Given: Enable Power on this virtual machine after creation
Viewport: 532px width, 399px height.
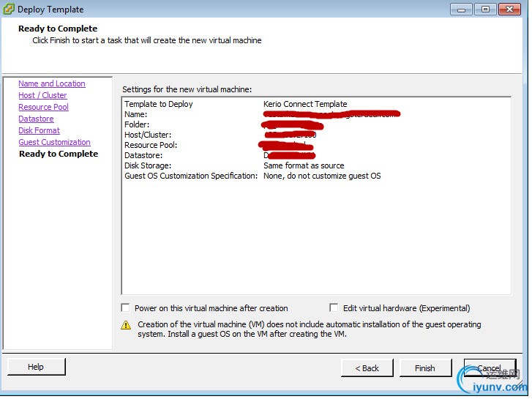Looking at the screenshot, I should [x=126, y=307].
